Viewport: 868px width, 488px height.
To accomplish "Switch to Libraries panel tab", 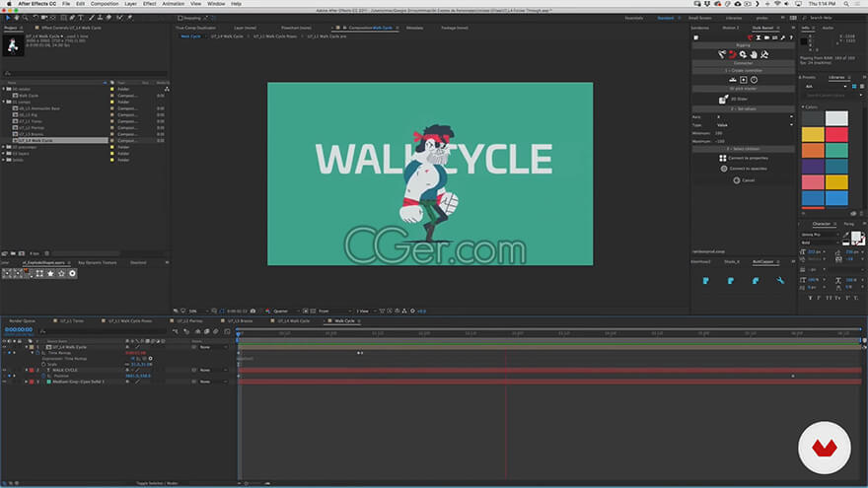I will pos(836,78).
